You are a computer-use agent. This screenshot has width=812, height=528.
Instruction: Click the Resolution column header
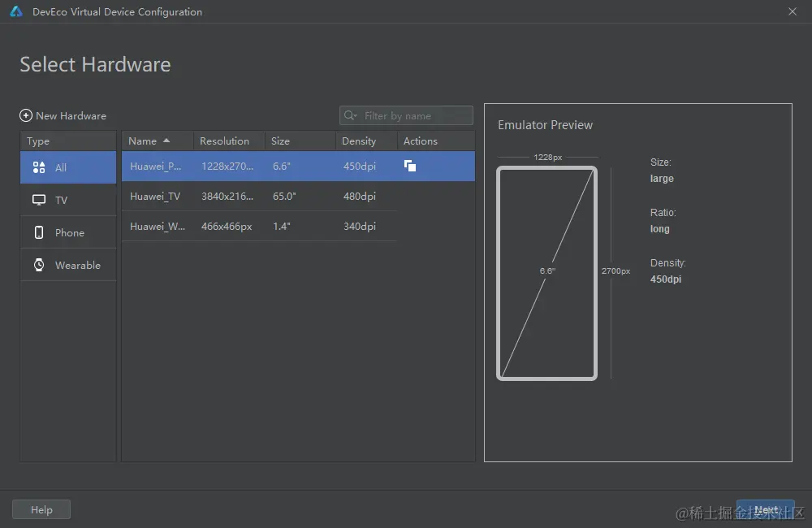pos(229,141)
